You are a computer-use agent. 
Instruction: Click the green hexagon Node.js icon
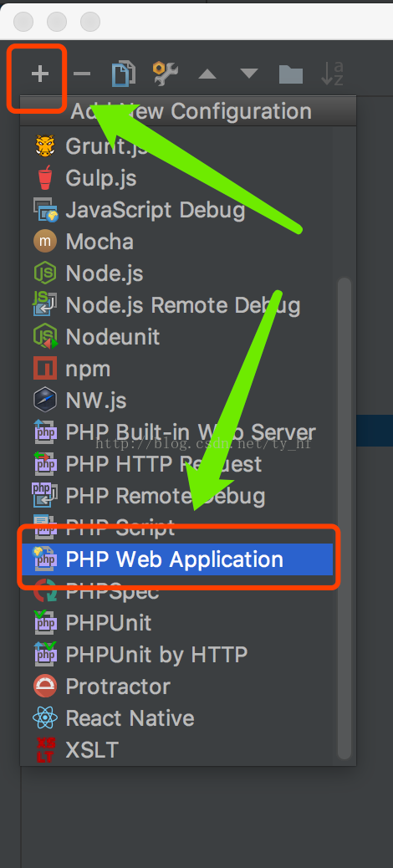(x=45, y=273)
